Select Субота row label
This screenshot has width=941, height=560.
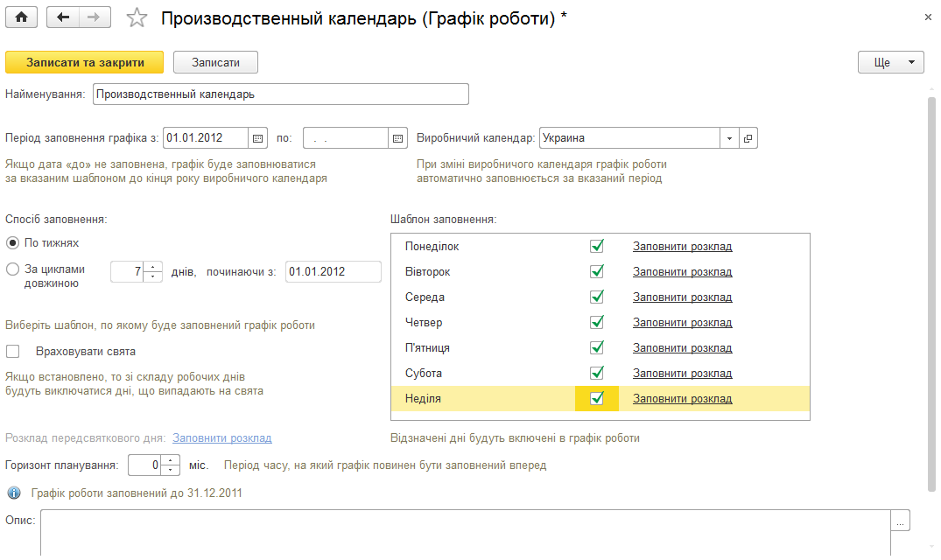(x=423, y=373)
